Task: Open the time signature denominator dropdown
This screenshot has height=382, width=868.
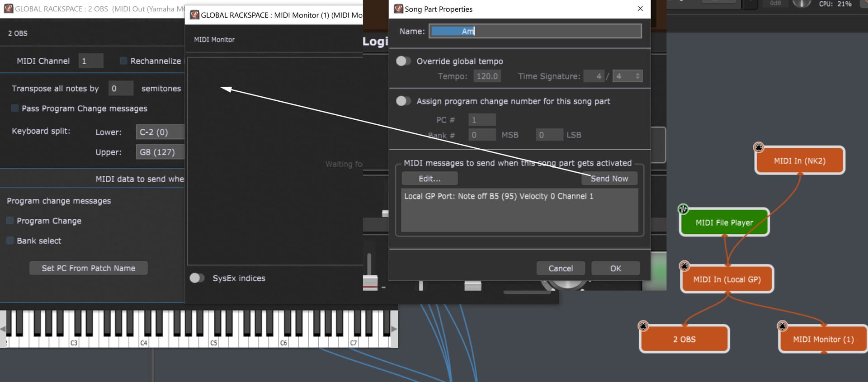Action: click(627, 76)
